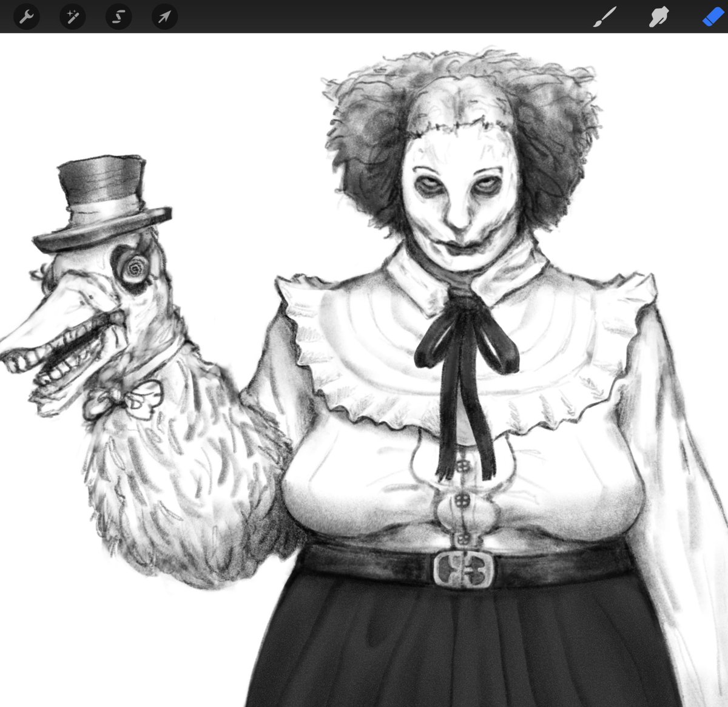Open the Adjustments magic wand menu
Screen dimensions: 728x707
(x=72, y=17)
